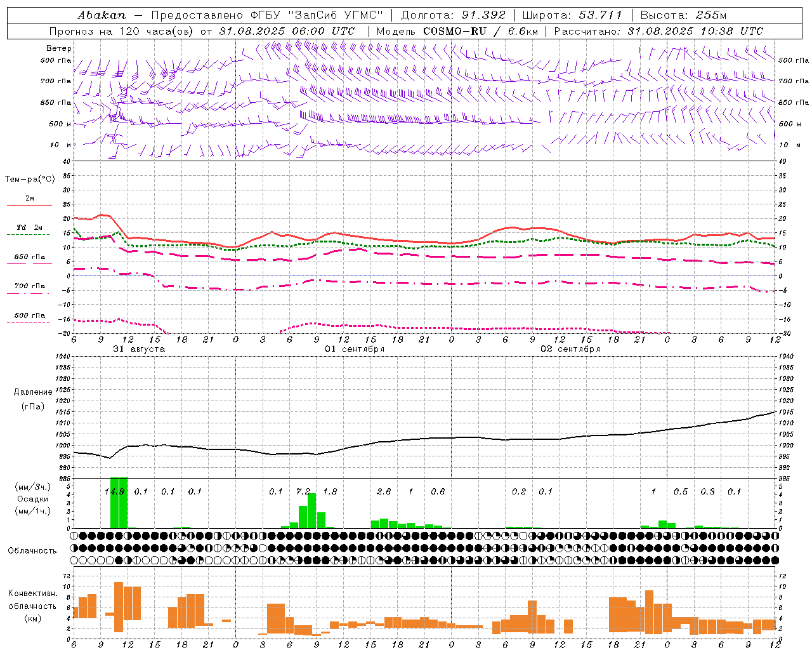Click the '850 гПа' entry in the temperature legend
The height and width of the screenshot is (650, 812).
coord(30,257)
